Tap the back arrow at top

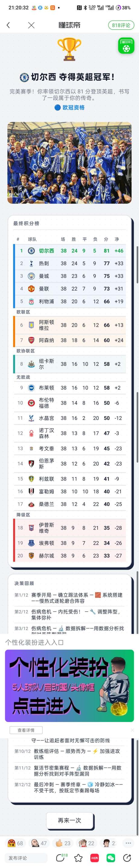click(x=8, y=25)
